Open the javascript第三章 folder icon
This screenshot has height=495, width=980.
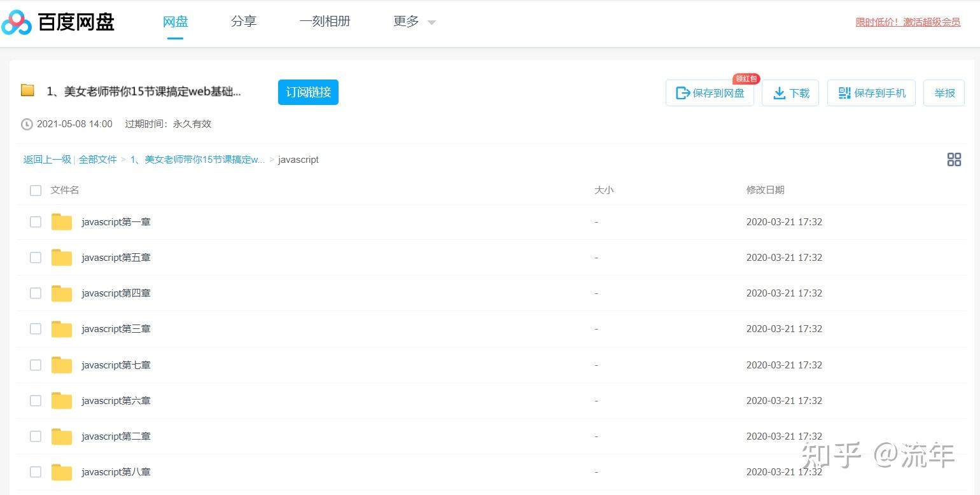62,329
